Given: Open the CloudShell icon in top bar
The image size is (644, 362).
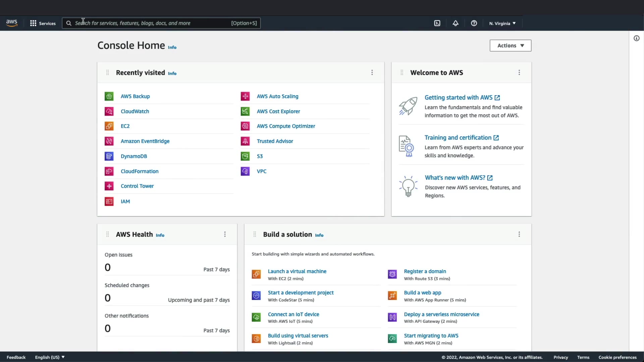Looking at the screenshot, I should 437,23.
